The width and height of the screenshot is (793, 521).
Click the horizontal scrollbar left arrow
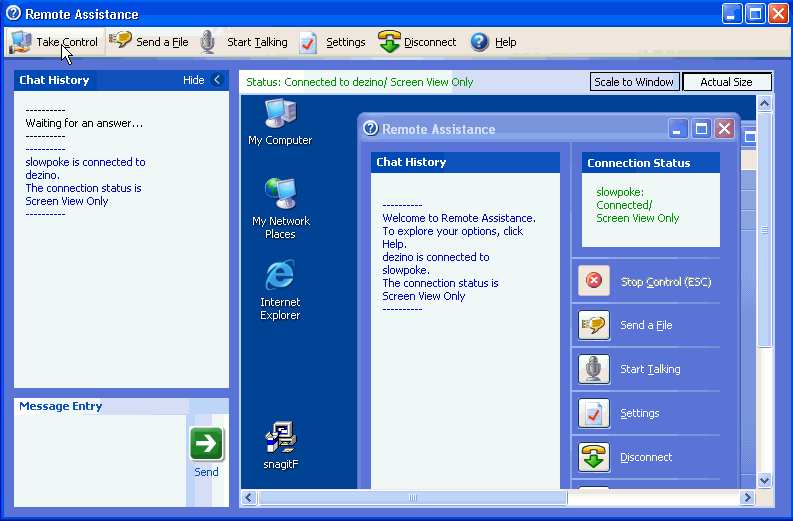(x=248, y=497)
